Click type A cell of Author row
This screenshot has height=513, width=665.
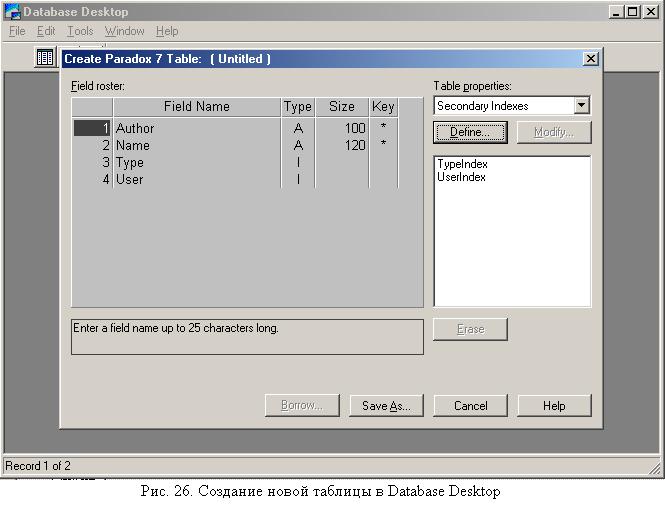(x=298, y=128)
